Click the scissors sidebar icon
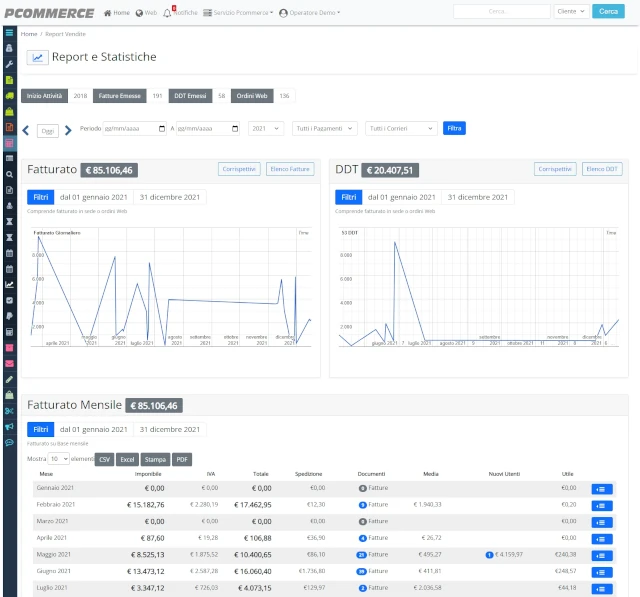 point(9,411)
